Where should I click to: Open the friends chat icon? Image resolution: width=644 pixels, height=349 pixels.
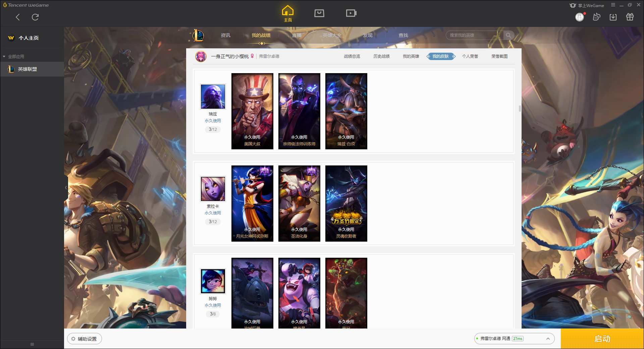[596, 17]
